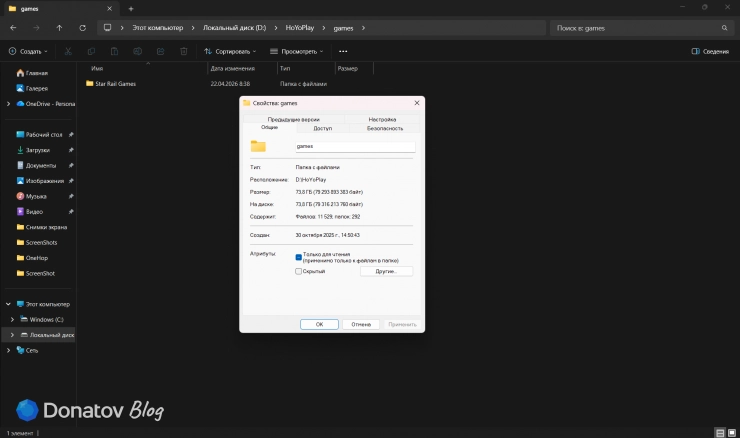
Task: Enable the Hidden attribute checkbox
Action: tap(298, 271)
